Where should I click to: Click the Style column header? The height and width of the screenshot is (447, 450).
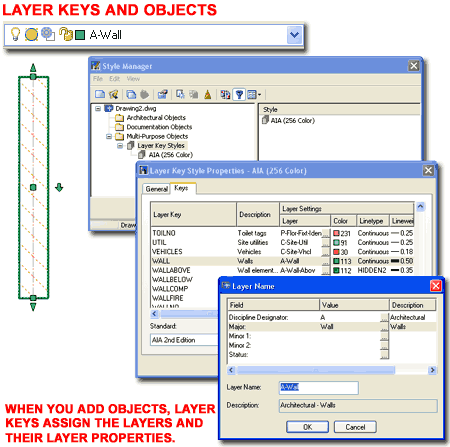point(340,109)
